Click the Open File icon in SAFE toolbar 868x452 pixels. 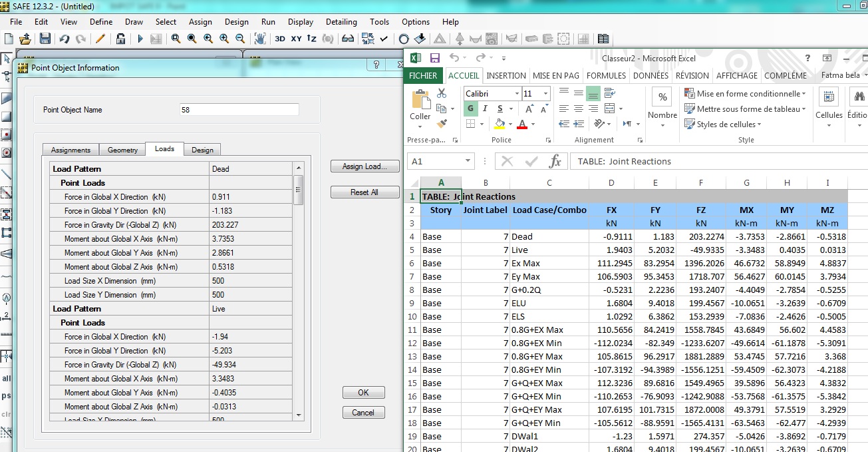pyautogui.click(x=25, y=39)
